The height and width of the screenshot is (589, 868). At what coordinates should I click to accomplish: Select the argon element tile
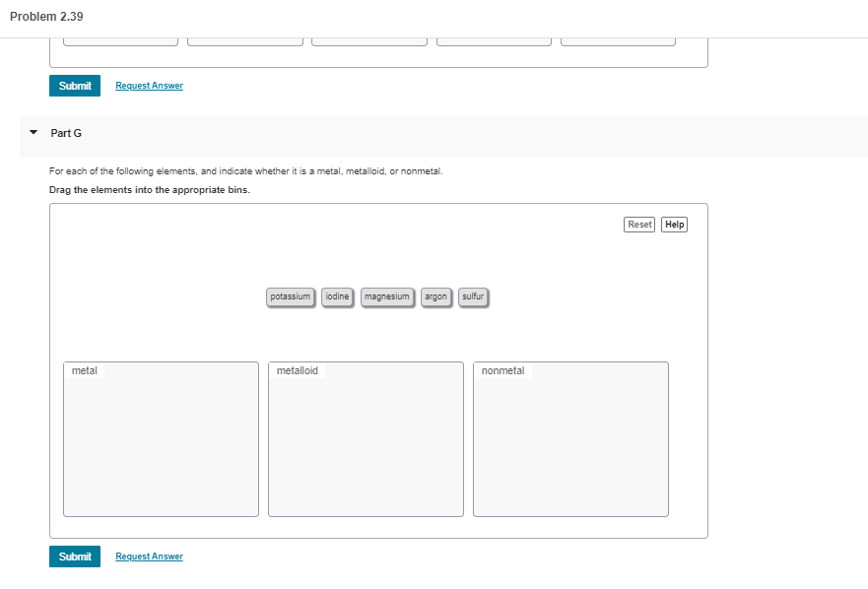tap(434, 296)
